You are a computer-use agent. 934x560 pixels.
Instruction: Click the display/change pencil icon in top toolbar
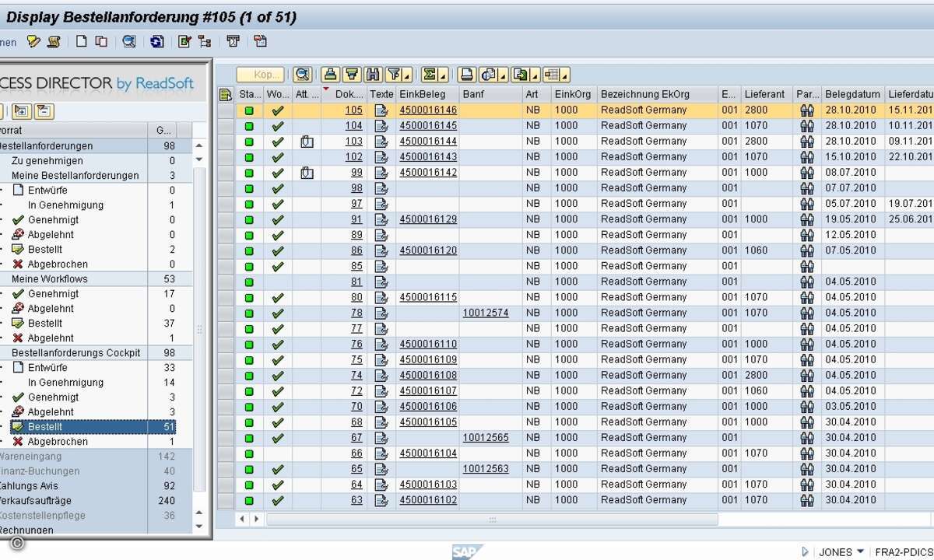point(33,42)
